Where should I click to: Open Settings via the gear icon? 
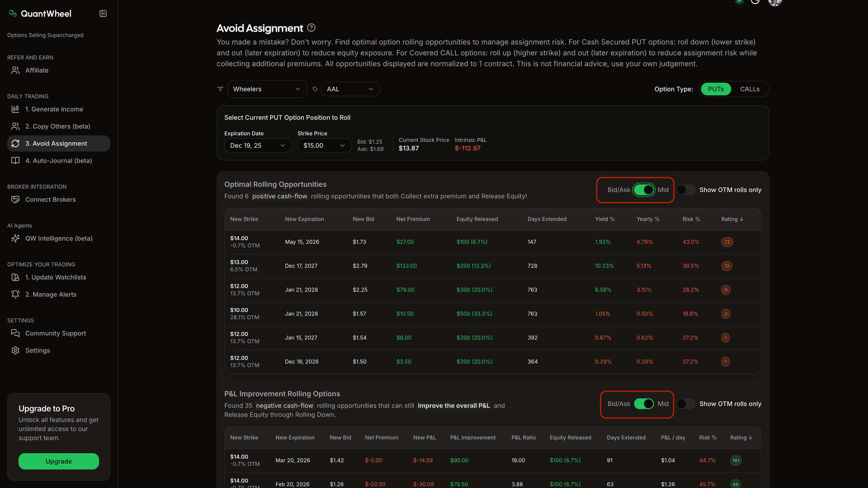coord(15,350)
